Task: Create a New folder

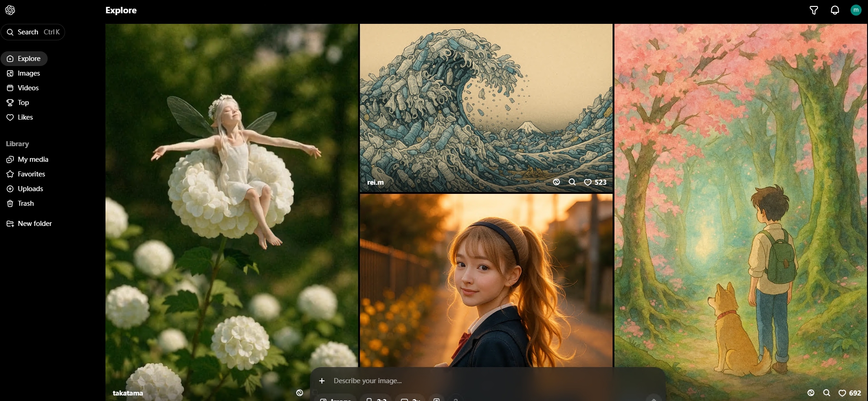Action: click(x=29, y=224)
